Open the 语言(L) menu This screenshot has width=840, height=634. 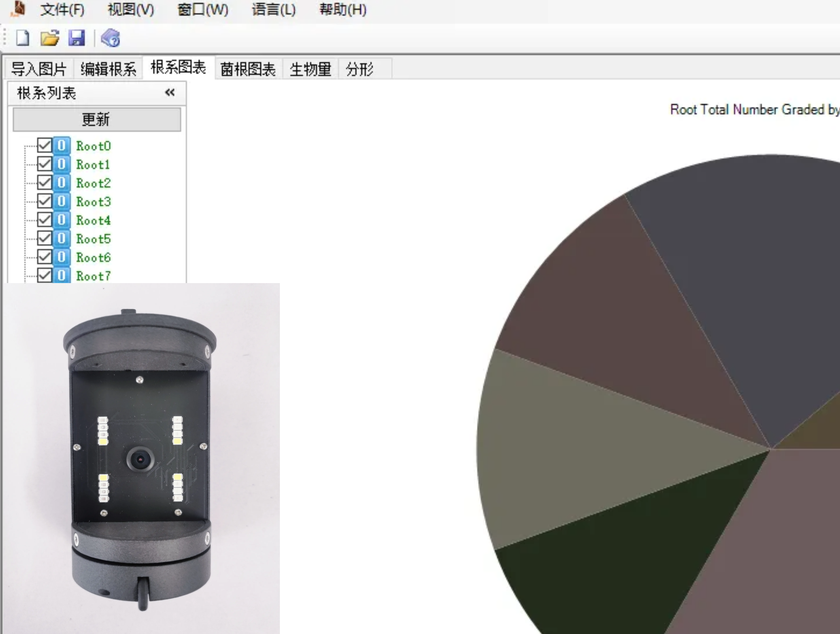pos(274,10)
